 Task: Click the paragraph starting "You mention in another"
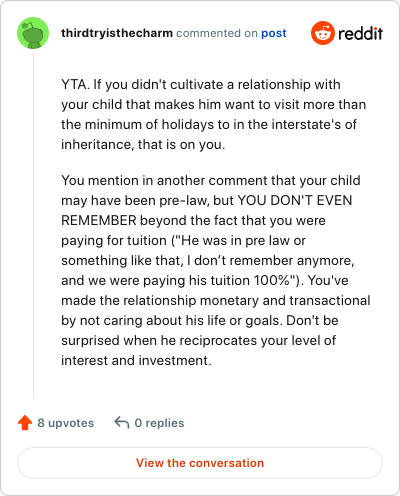[216, 270]
